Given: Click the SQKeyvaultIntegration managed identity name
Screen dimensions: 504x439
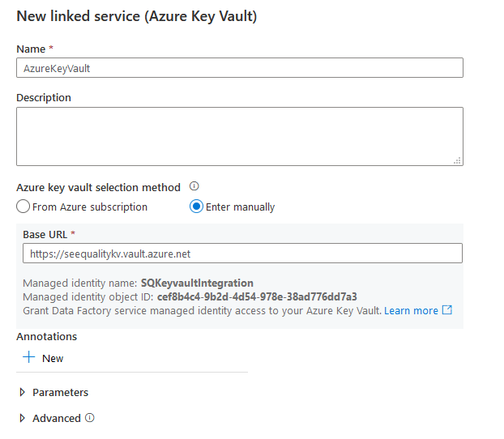Looking at the screenshot, I should 197,283.
